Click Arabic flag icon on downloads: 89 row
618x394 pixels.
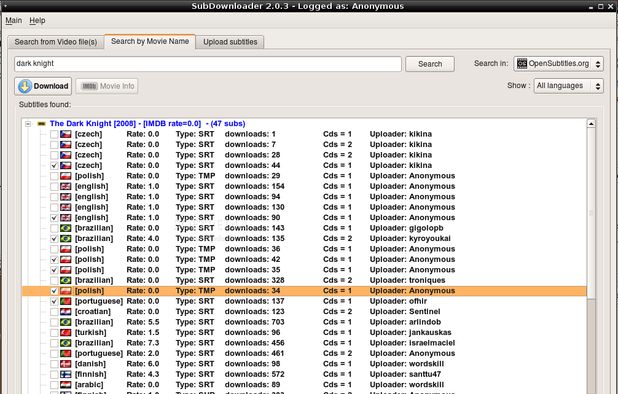point(66,385)
